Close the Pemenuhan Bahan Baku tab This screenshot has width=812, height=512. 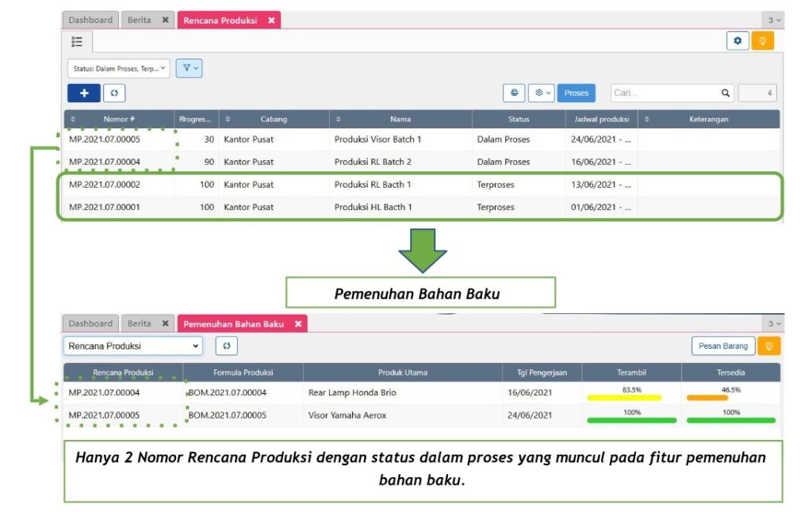[298, 324]
